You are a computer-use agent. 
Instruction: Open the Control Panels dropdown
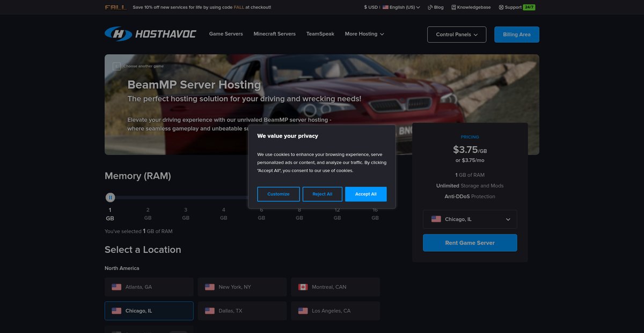(457, 34)
